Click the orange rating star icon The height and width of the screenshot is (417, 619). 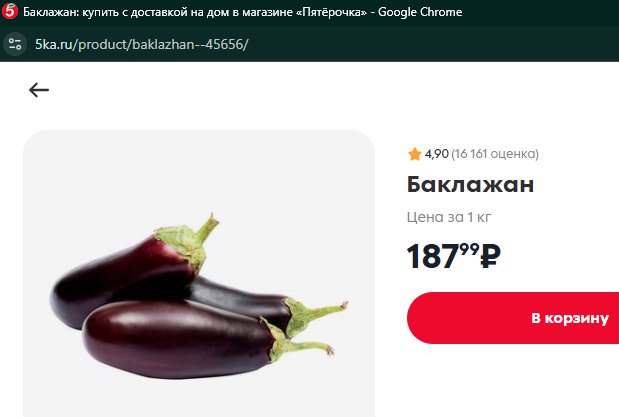click(x=415, y=154)
